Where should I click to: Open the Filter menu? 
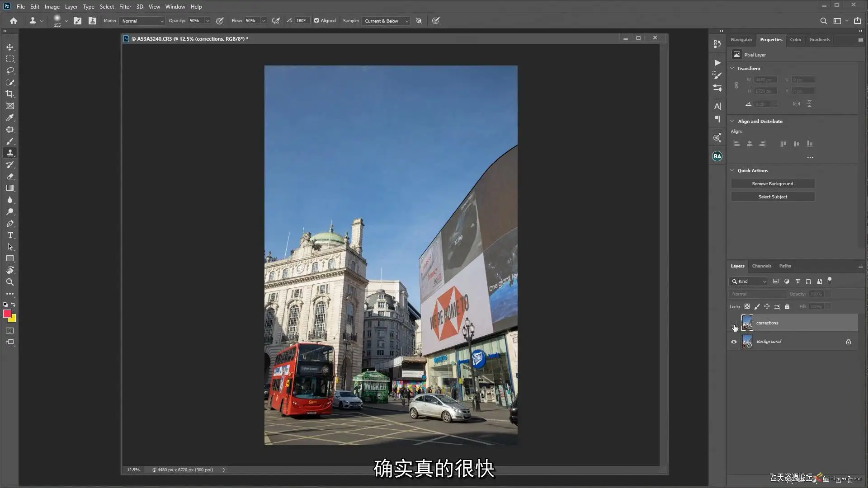tap(125, 7)
